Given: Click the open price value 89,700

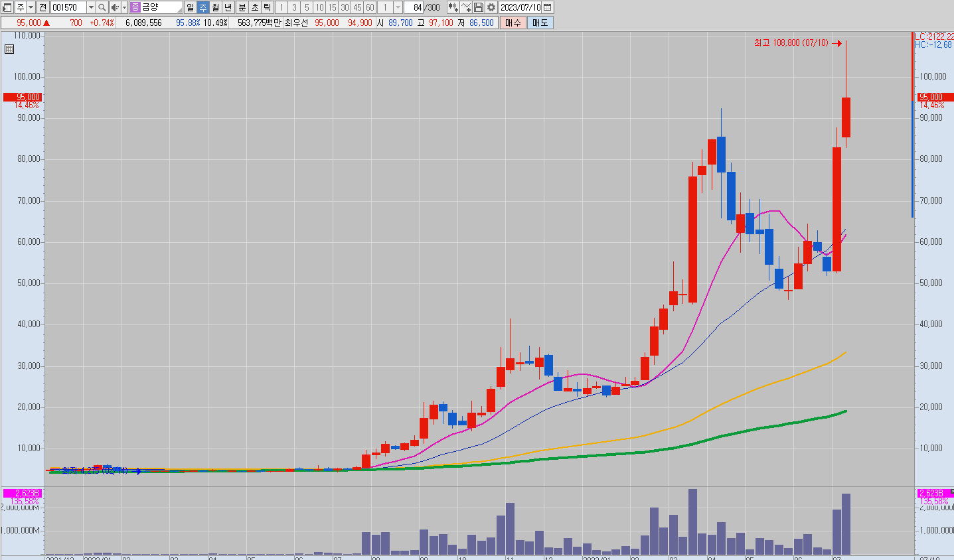Looking at the screenshot, I should [x=400, y=23].
